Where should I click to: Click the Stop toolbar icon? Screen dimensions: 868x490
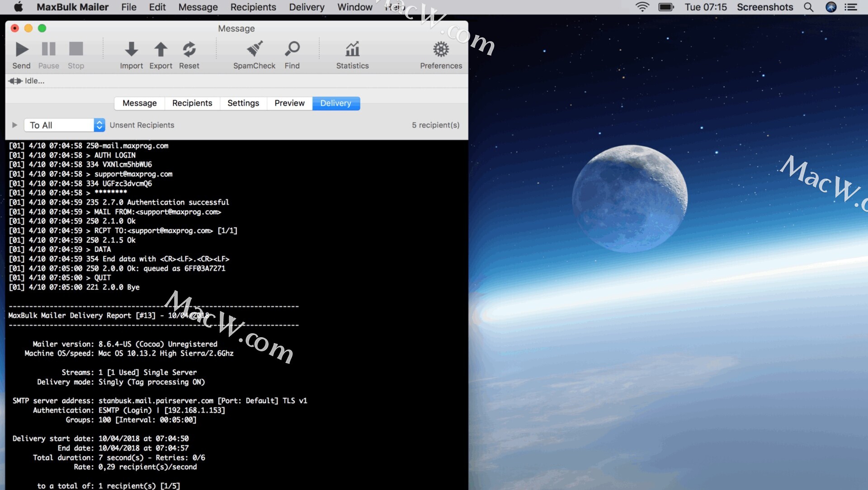coord(76,49)
